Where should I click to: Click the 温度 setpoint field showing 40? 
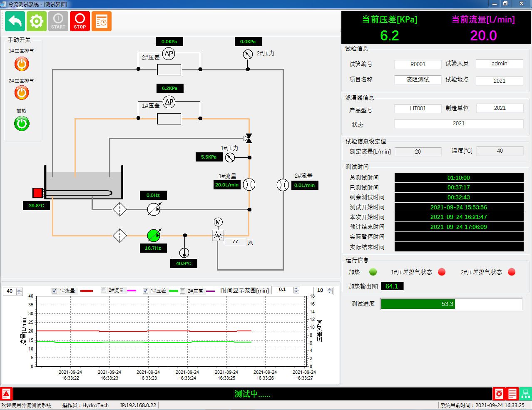pyautogui.click(x=500, y=151)
